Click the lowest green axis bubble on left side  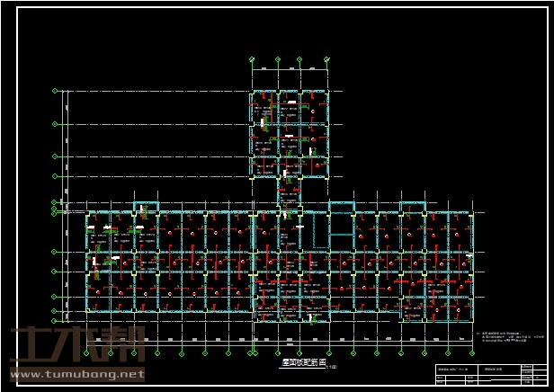pyautogui.click(x=55, y=320)
